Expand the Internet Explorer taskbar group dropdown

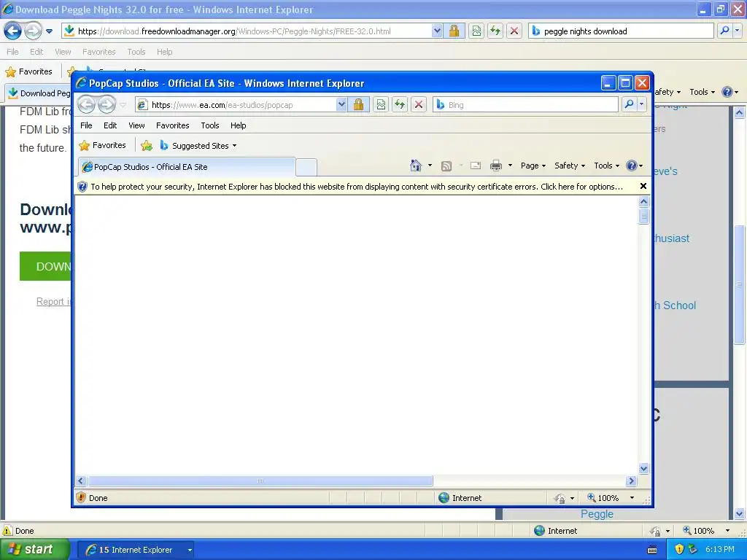[x=190, y=550]
